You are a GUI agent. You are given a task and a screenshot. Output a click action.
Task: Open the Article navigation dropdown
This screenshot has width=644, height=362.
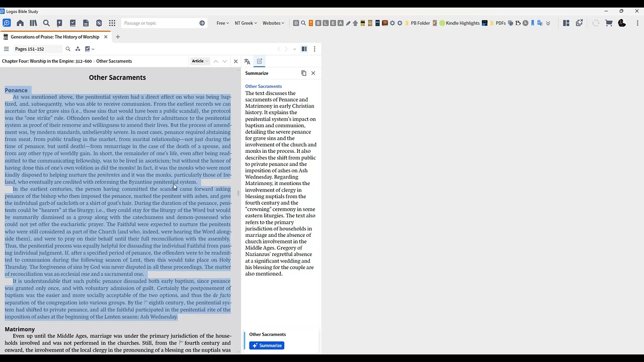200,61
